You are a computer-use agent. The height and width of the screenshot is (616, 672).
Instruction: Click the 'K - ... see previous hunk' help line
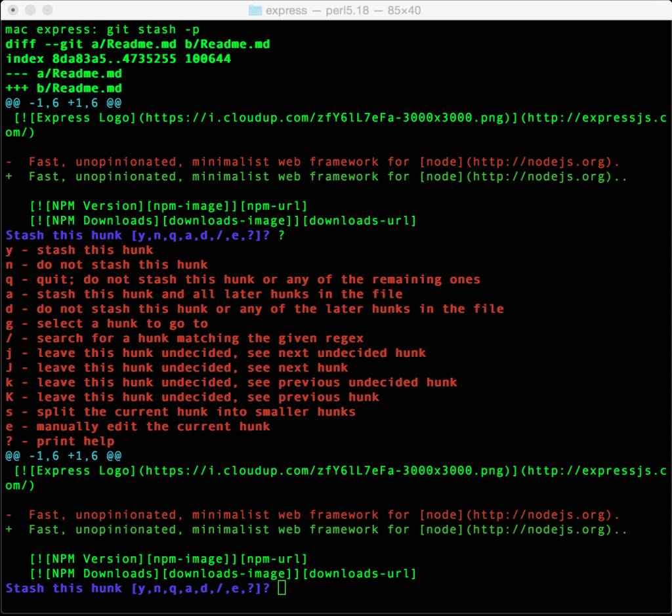[192, 397]
